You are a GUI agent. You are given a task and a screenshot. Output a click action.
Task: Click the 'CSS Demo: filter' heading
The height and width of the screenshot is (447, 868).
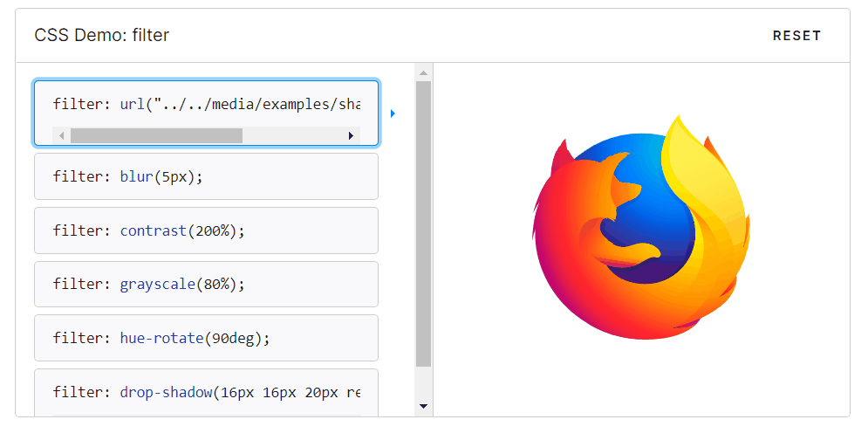(x=102, y=35)
